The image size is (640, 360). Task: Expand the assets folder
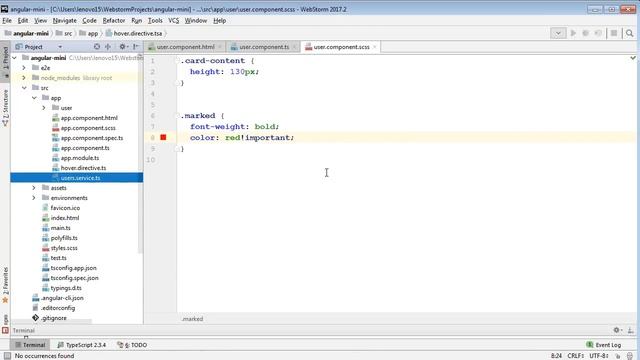(x=34, y=188)
